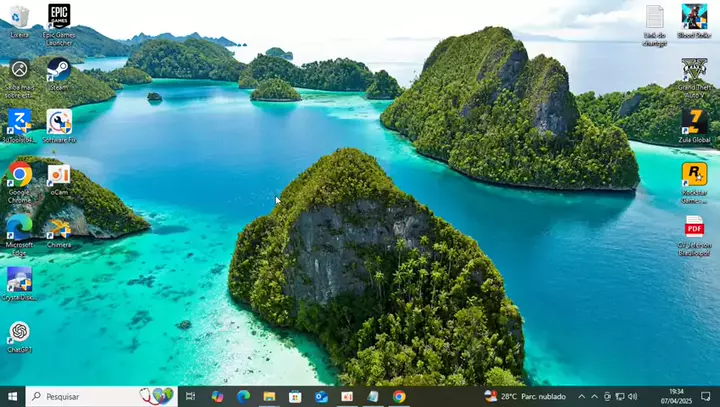
Task: Open the volume control in system tray
Action: click(x=633, y=396)
